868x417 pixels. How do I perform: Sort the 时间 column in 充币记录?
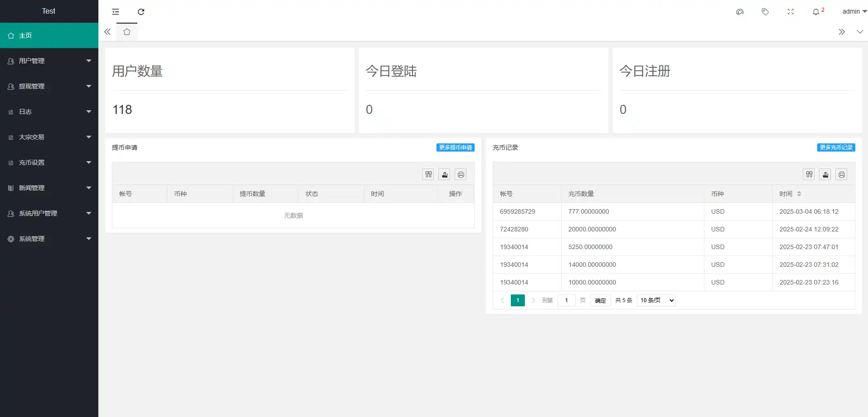799,194
